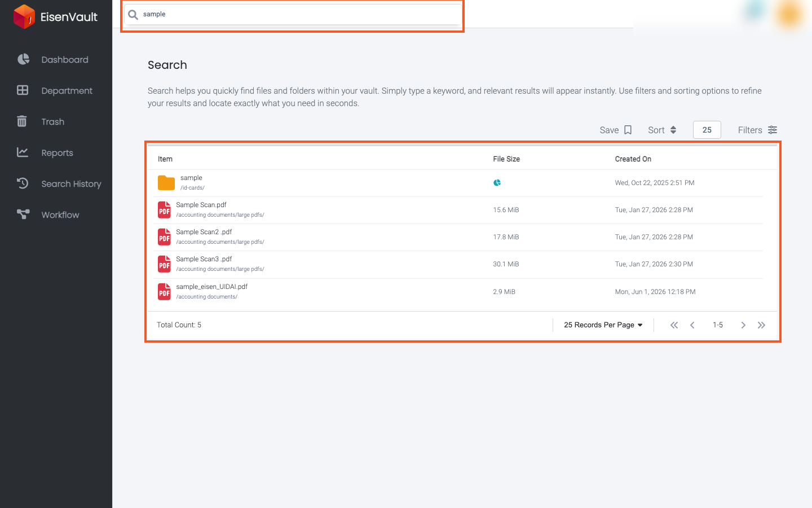
Task: Open Trash in the sidebar
Action: [x=52, y=122]
